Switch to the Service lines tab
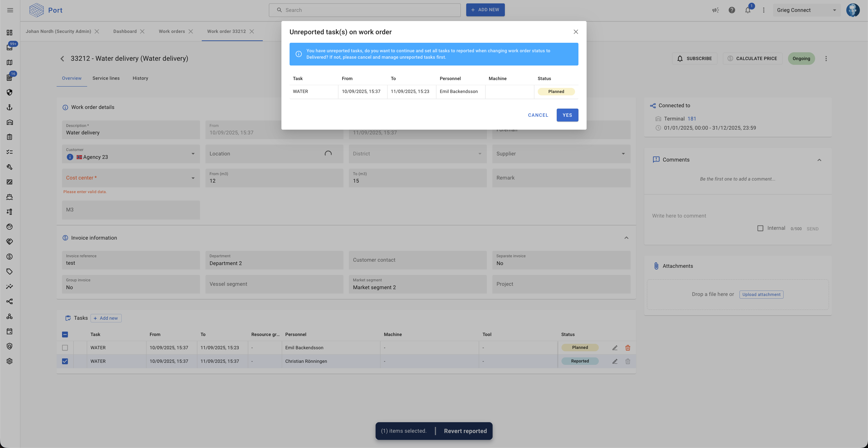The height and width of the screenshot is (448, 868). coord(106,78)
